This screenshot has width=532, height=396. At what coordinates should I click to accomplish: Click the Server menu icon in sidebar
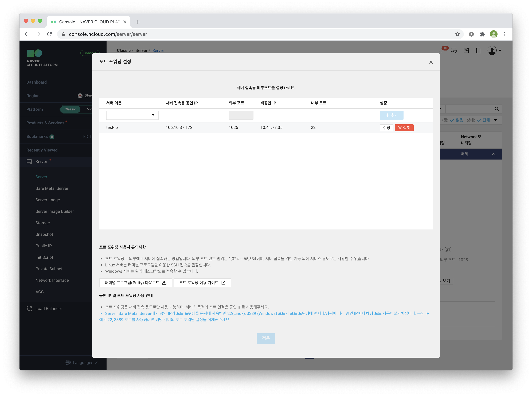coord(29,162)
